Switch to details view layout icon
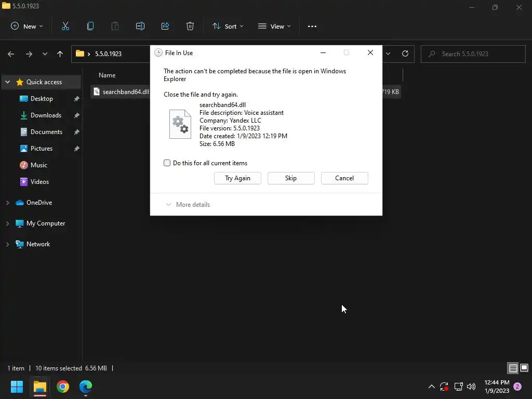 point(513,368)
